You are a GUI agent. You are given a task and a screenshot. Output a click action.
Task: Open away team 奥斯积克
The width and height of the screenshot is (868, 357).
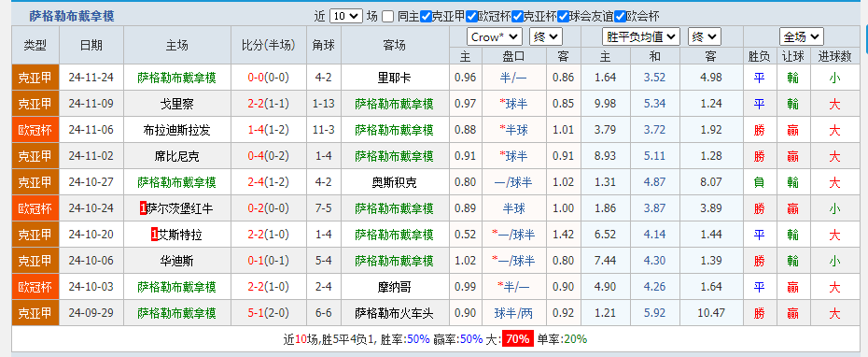coord(394,182)
